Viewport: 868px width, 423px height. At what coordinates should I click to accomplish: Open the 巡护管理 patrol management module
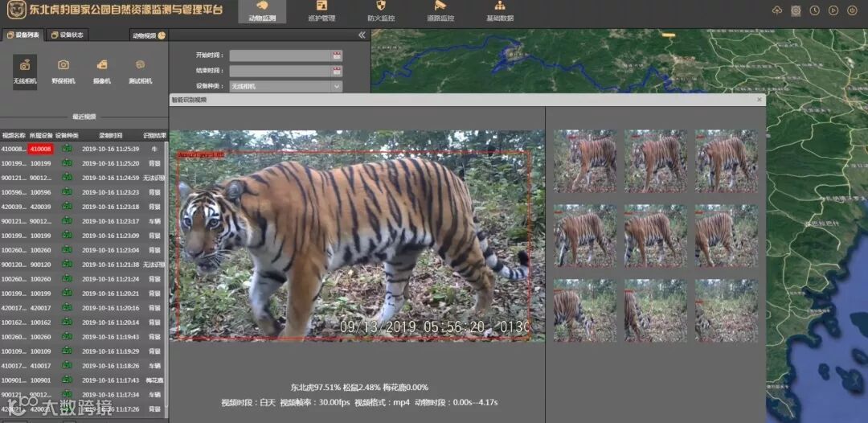click(321, 11)
